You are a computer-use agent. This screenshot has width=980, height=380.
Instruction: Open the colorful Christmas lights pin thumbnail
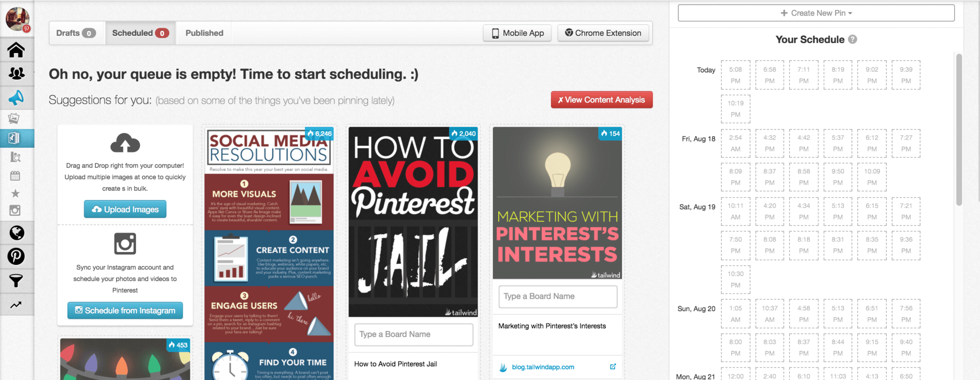pyautogui.click(x=125, y=359)
